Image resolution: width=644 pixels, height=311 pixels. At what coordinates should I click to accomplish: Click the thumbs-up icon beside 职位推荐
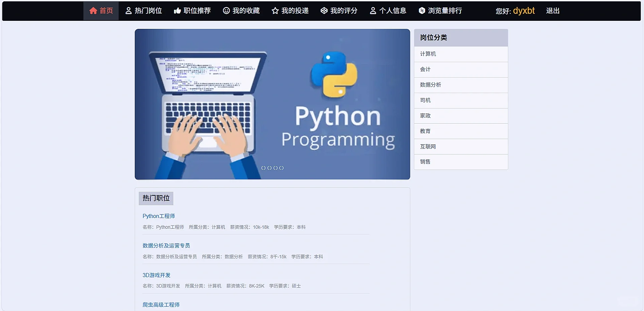(x=177, y=11)
